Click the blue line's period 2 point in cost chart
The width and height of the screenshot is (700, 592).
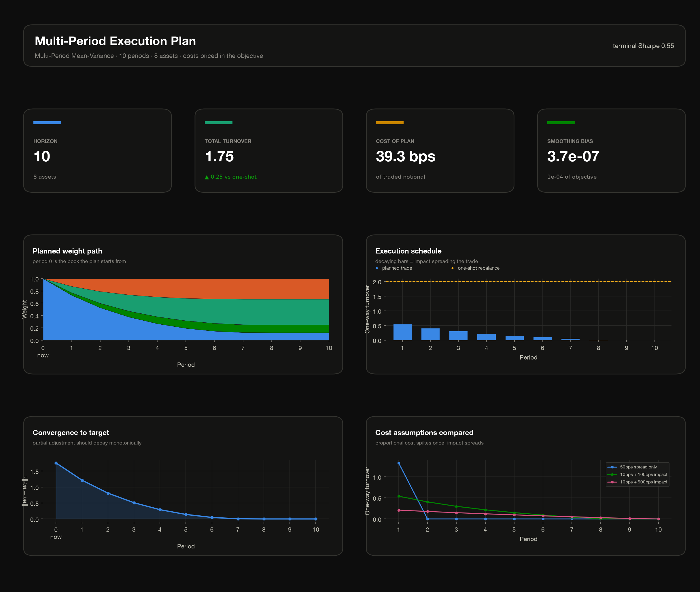click(427, 519)
